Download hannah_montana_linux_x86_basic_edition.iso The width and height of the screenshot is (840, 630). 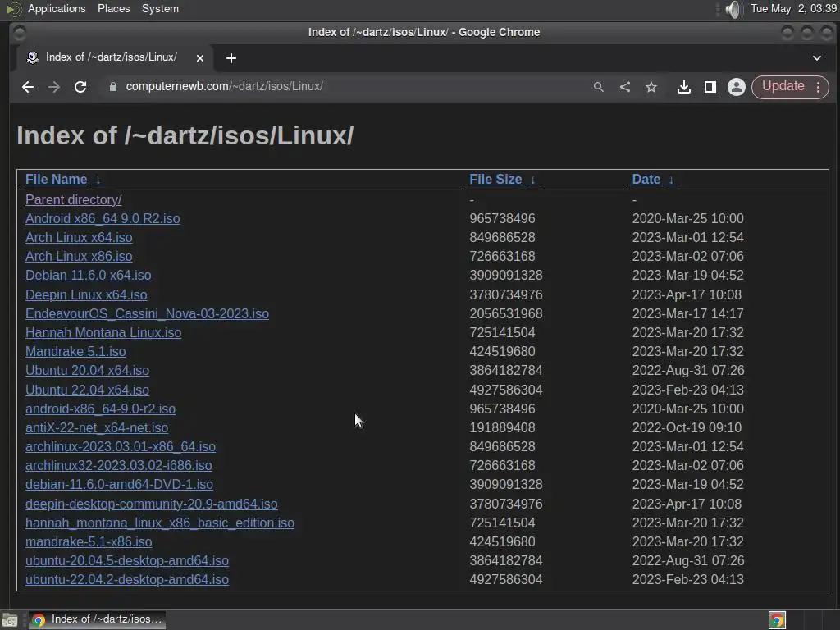pos(160,523)
